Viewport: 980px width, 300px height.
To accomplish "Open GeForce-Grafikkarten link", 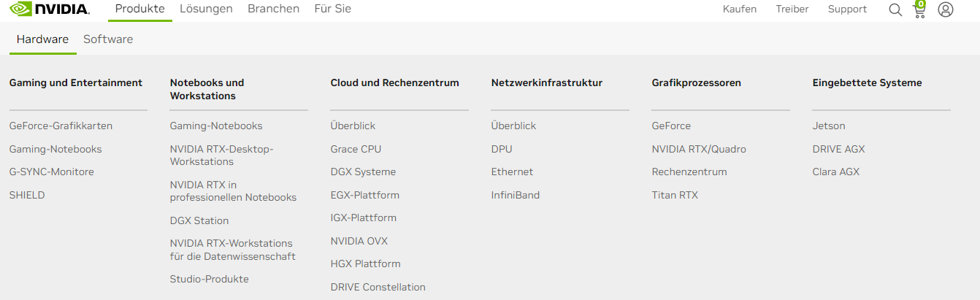I will (61, 126).
